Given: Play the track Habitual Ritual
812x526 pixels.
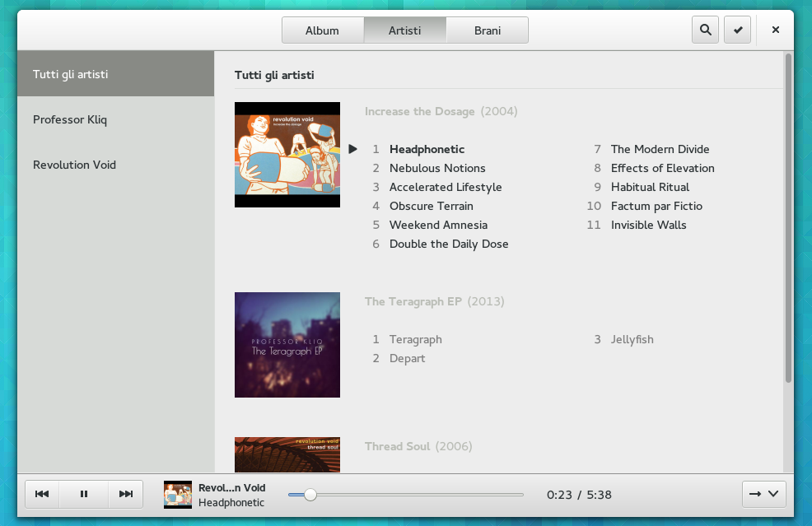Looking at the screenshot, I should [x=650, y=187].
